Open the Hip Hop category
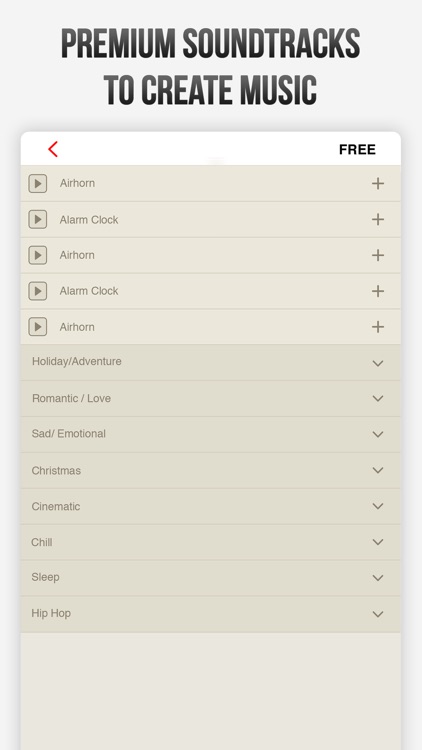The height and width of the screenshot is (750, 422). (x=211, y=614)
